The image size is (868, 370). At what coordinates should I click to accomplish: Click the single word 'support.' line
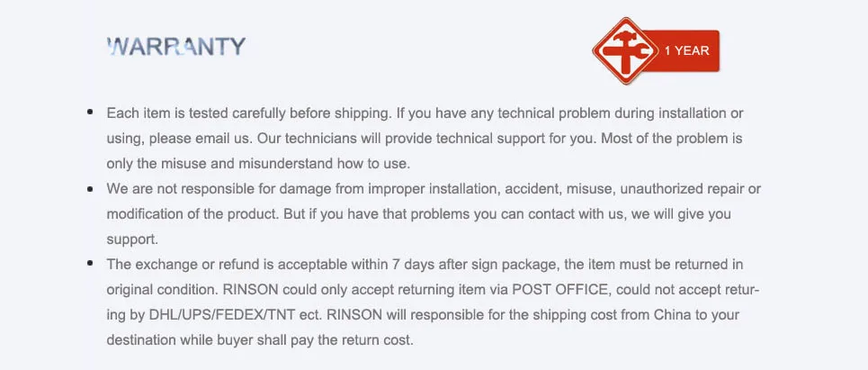coord(133,239)
